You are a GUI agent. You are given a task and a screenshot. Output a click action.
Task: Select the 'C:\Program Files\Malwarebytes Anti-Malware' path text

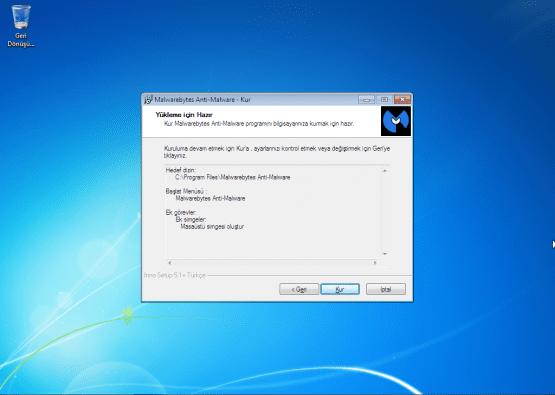233,177
